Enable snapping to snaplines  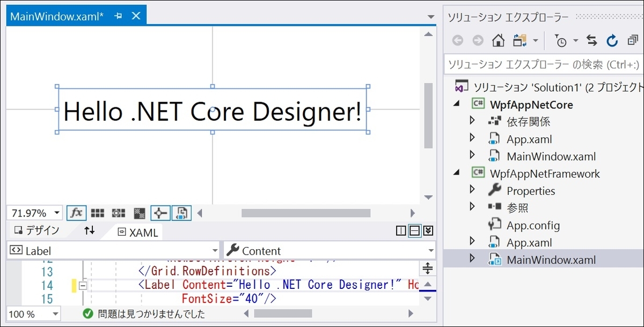coord(159,213)
